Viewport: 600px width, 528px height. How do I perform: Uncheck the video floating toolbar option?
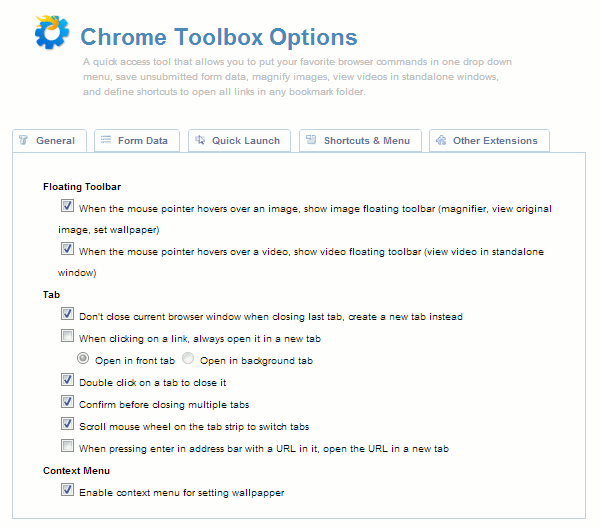[x=67, y=251]
